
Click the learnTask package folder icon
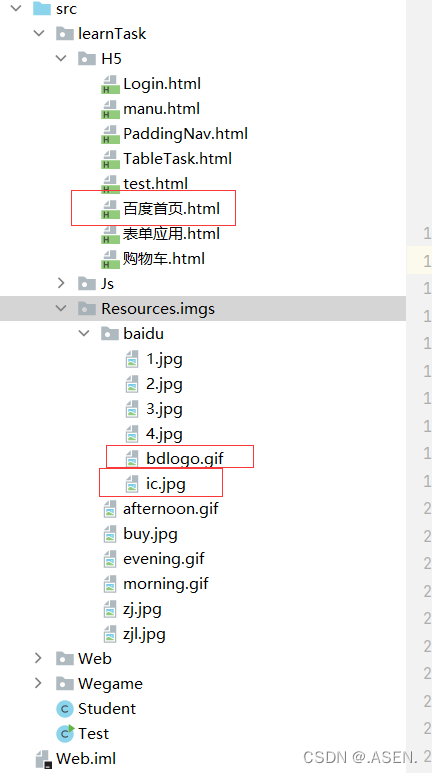[65, 34]
